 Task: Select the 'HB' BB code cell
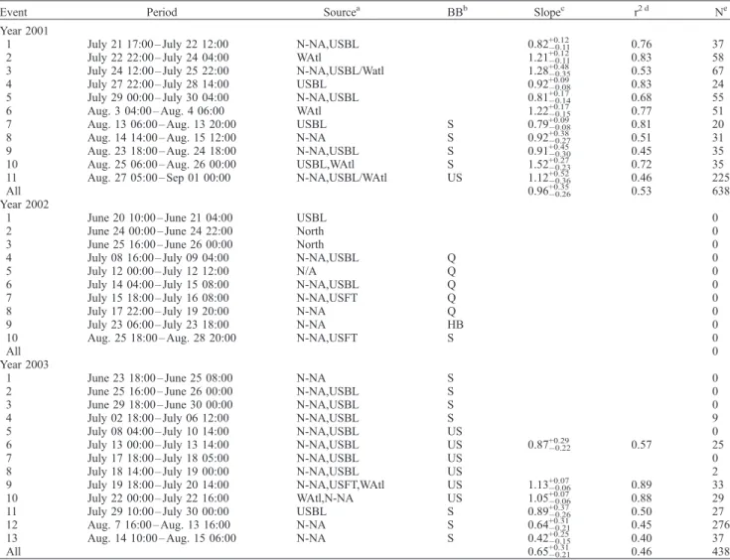click(455, 325)
